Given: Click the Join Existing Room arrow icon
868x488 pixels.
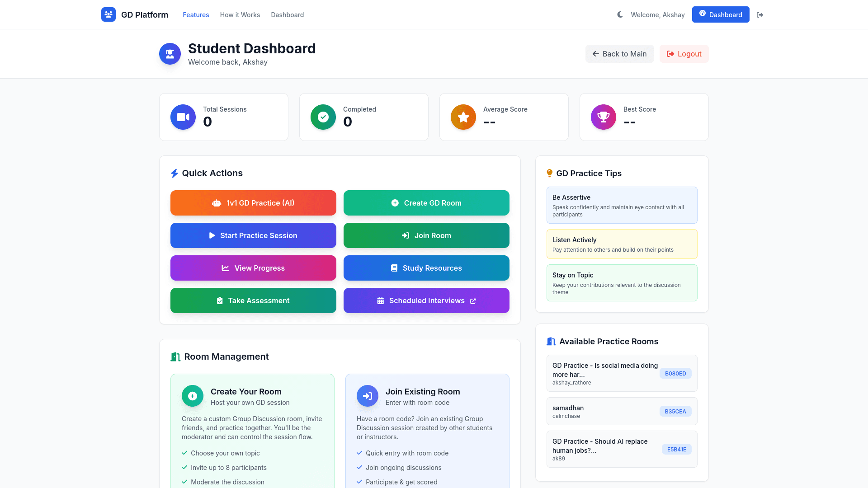Looking at the screenshot, I should [368, 396].
